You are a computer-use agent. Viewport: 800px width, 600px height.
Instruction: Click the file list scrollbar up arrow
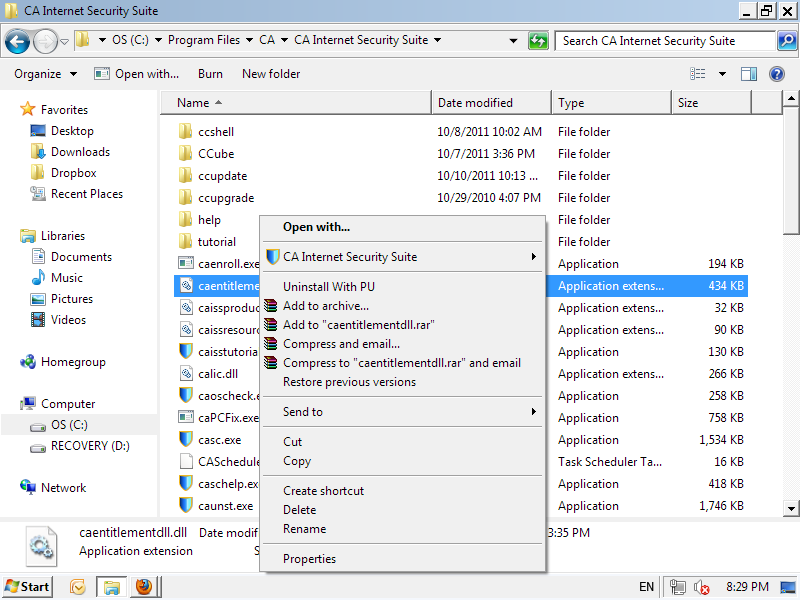[x=791, y=98]
